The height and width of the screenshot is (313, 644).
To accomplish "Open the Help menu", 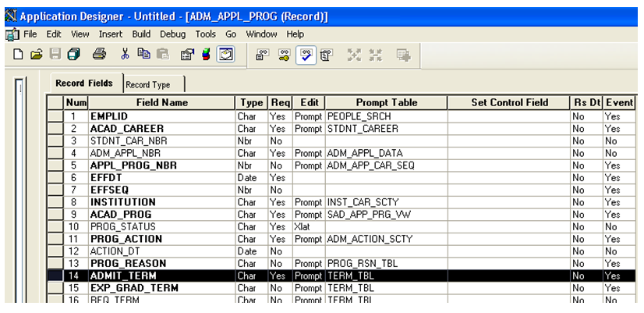I will (x=295, y=34).
